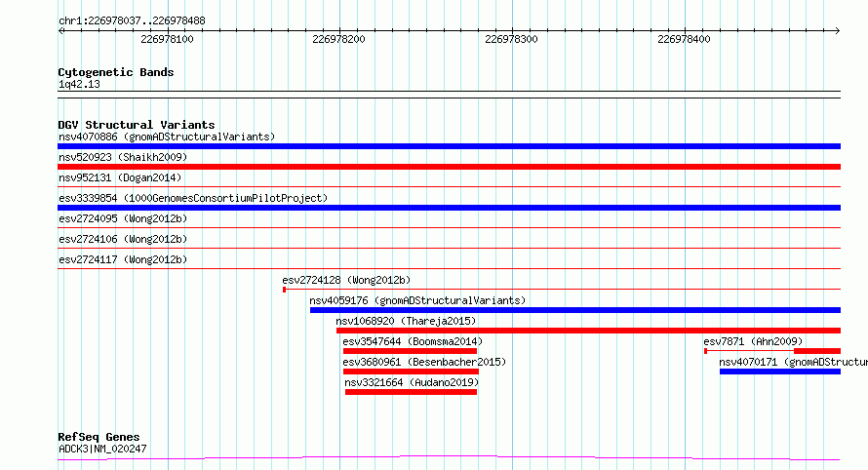The image size is (868, 470).
Task: Open esv7871 (Ahn2009) label
Action: pyautogui.click(x=753, y=341)
